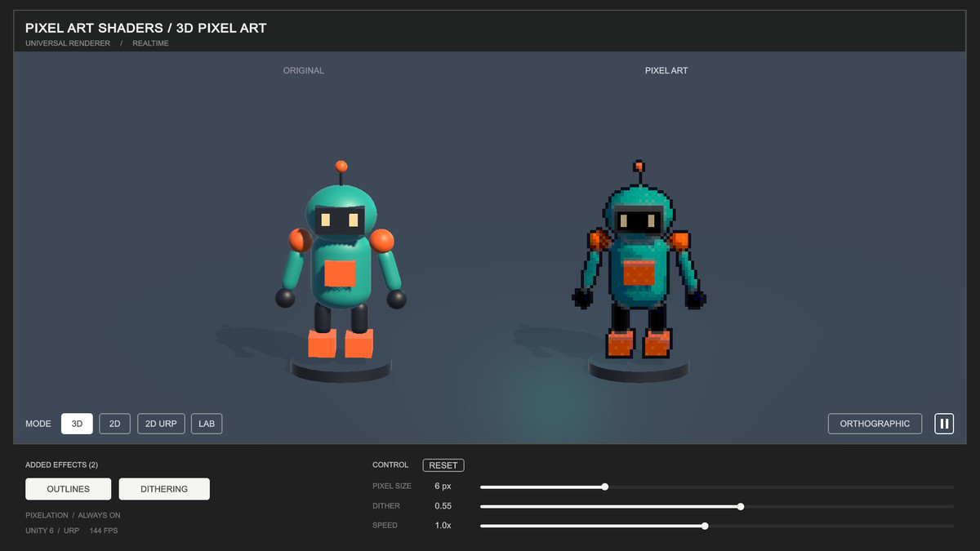Adjust the Dither slider handle
Screen dimensions: 980x551
tap(741, 506)
